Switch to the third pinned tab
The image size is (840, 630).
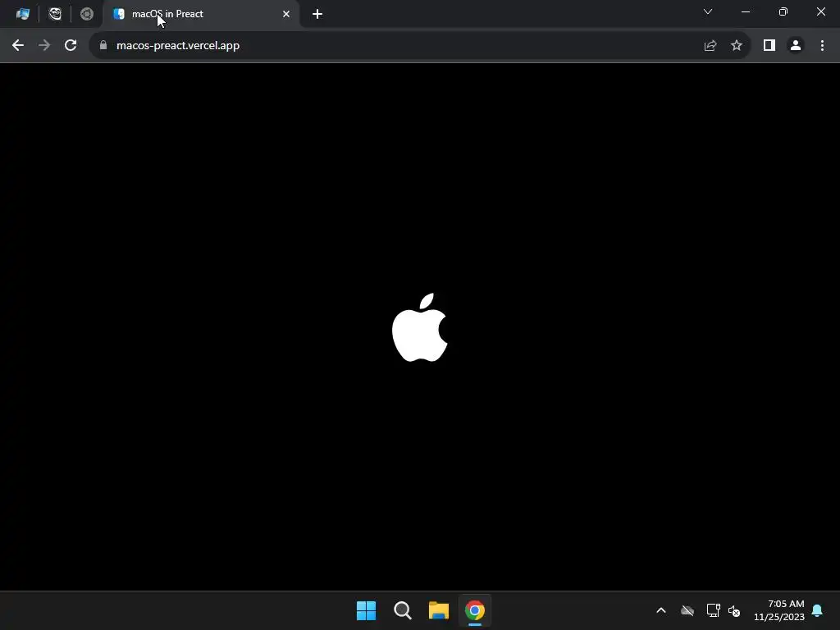86,14
